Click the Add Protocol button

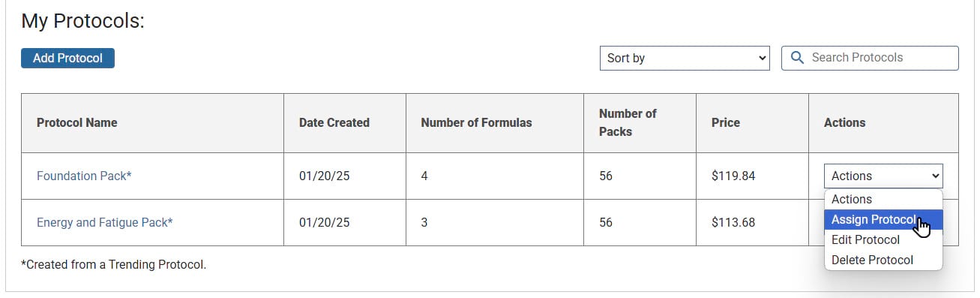point(67,58)
